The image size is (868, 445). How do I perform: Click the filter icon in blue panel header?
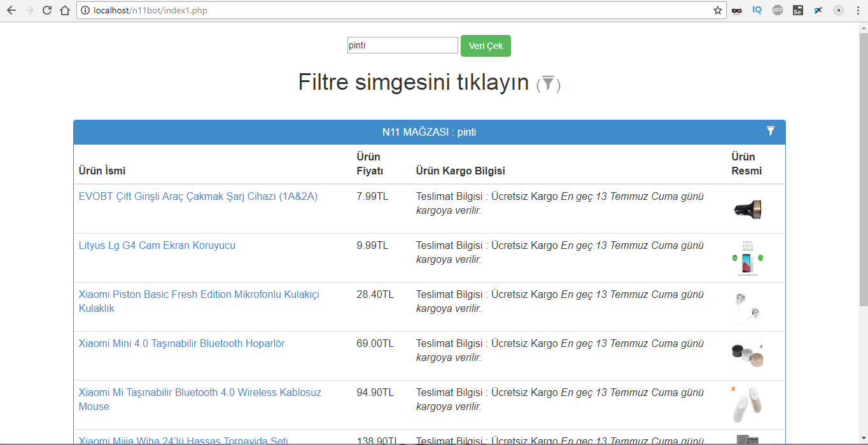point(771,131)
